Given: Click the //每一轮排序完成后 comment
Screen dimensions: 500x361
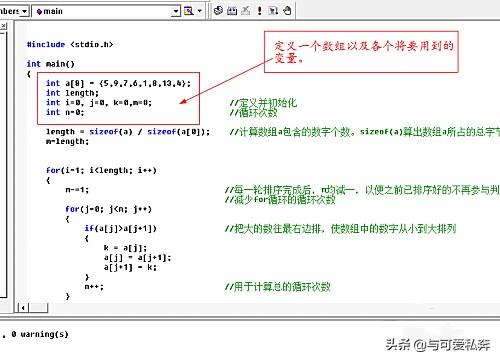Looking at the screenshot, I should [362, 190].
